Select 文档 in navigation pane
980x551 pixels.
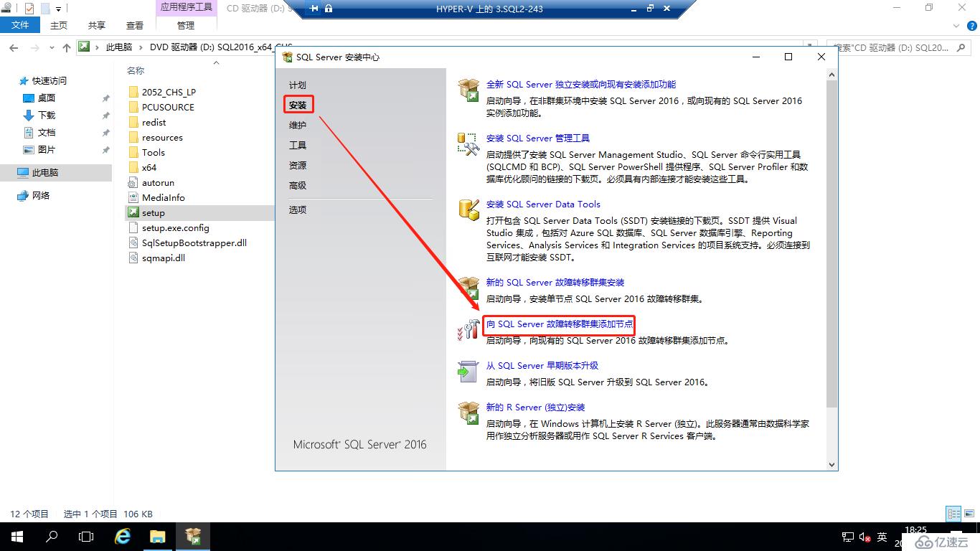click(x=47, y=133)
